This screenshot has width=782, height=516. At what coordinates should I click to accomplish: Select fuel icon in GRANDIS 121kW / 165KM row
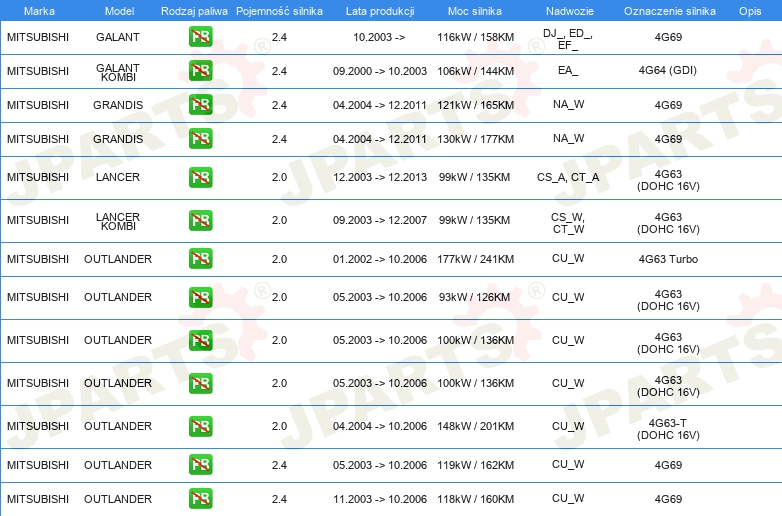200,105
